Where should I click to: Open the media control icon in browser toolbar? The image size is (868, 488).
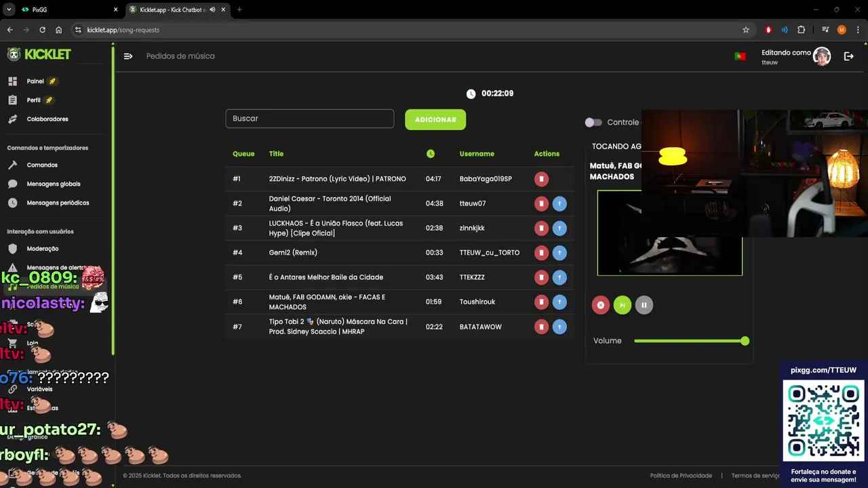click(825, 30)
